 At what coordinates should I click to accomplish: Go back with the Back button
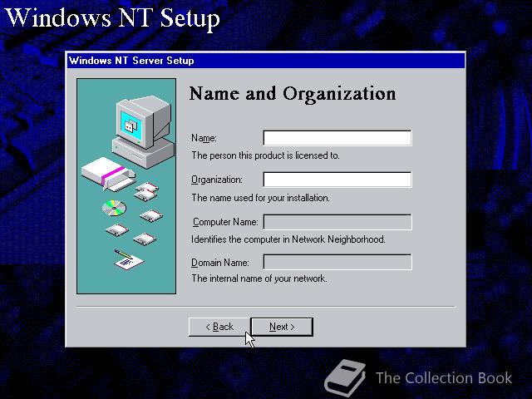[x=219, y=327]
